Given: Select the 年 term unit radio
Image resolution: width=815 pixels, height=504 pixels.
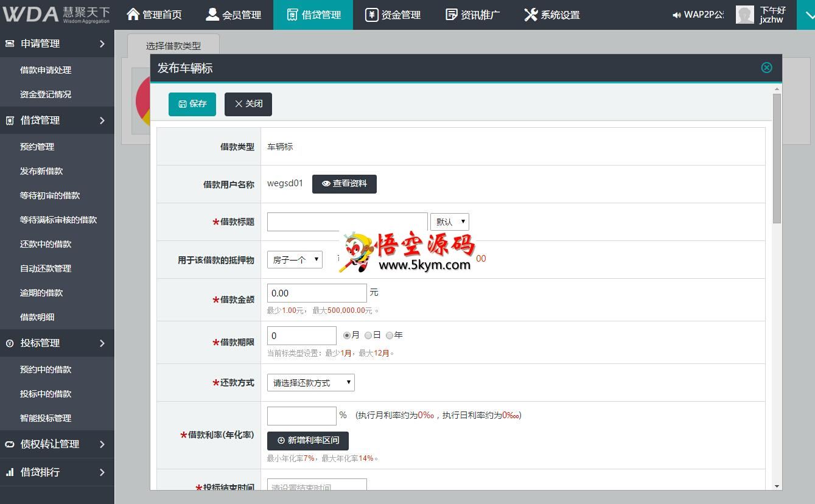Looking at the screenshot, I should pyautogui.click(x=390, y=335).
